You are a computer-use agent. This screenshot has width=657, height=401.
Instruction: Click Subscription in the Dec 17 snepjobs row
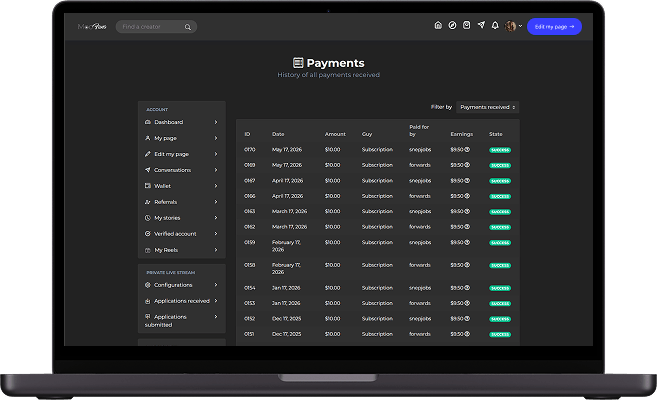coord(377,318)
